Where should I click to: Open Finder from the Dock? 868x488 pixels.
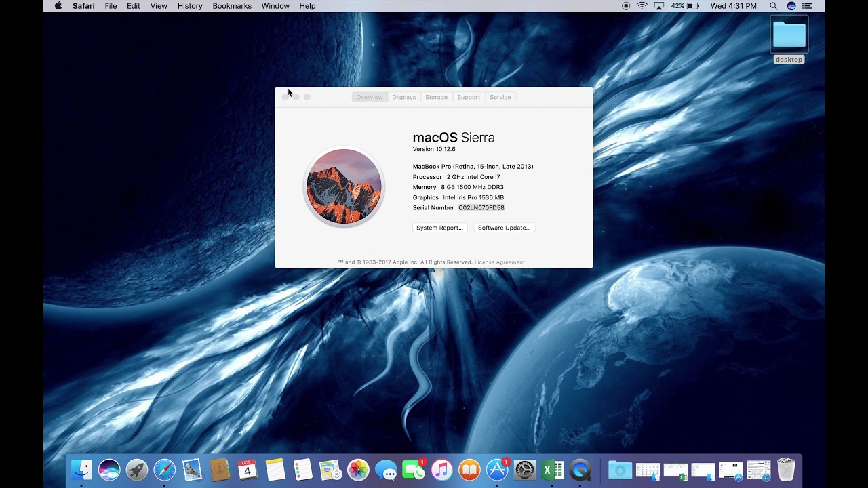(81, 470)
